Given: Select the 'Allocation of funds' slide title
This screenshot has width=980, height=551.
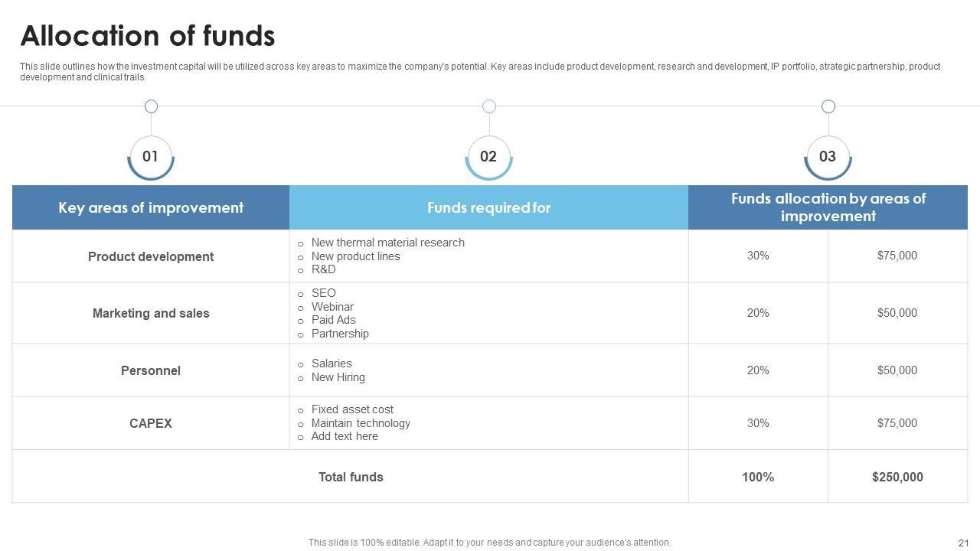Looking at the screenshot, I should (x=148, y=36).
